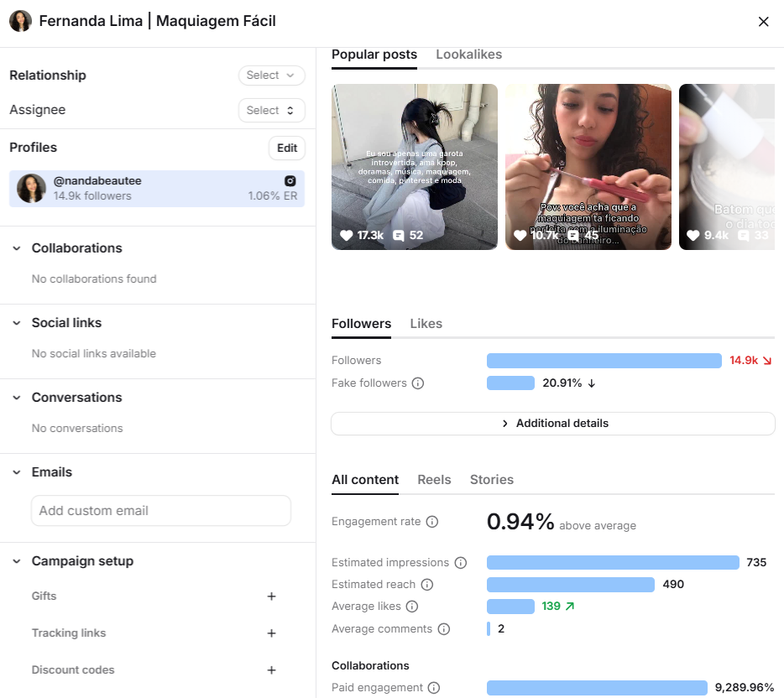This screenshot has width=784, height=698.
Task: Click the Tracking links label
Action: point(69,633)
